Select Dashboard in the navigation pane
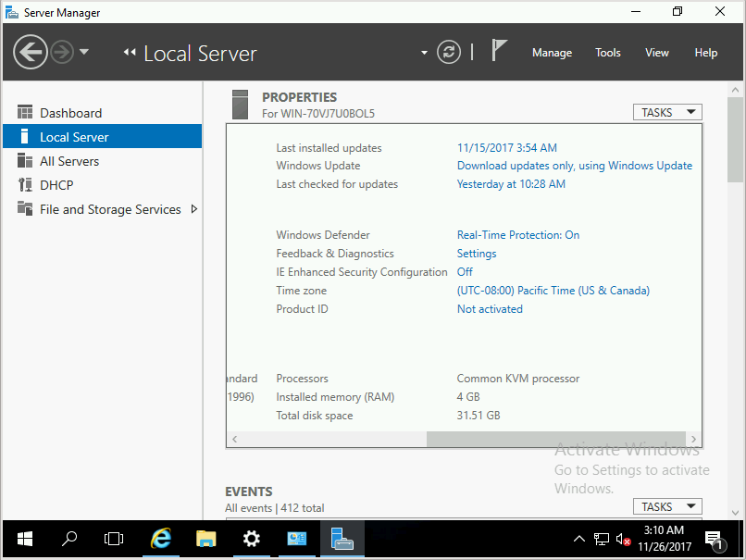The height and width of the screenshot is (560, 746). [71, 113]
